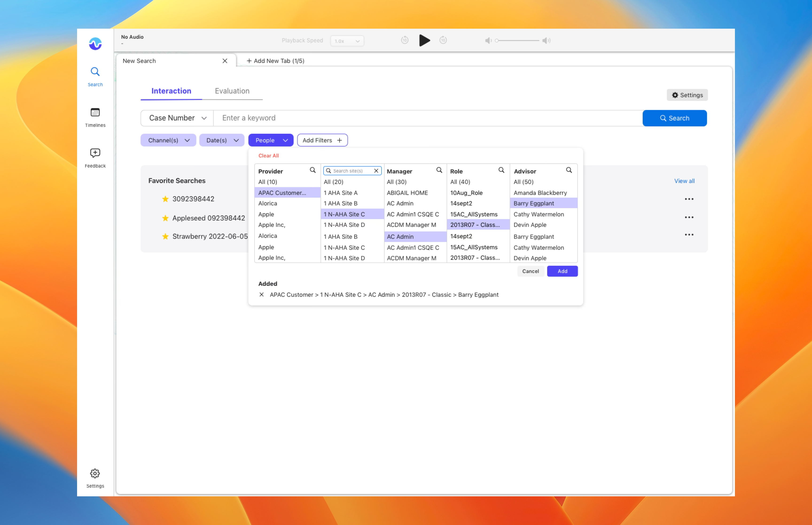Click the star next to Strawberry 2022-06-05
This screenshot has width=812, height=525.
(165, 236)
